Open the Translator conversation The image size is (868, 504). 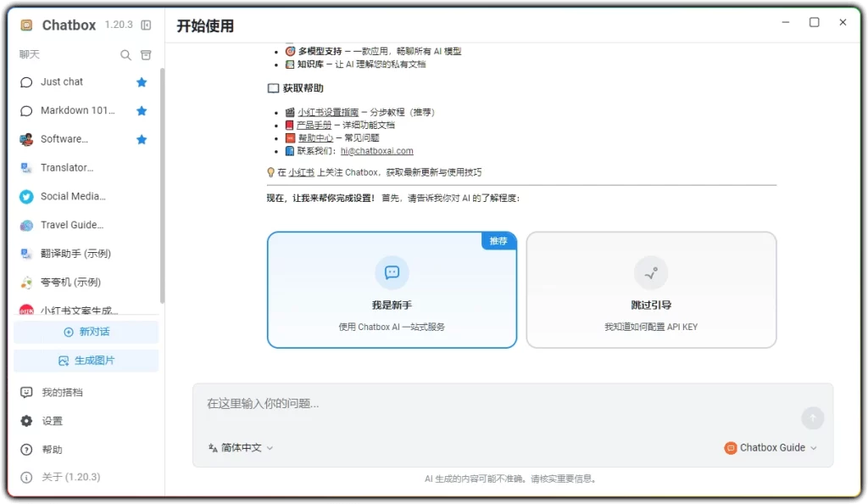(84, 168)
